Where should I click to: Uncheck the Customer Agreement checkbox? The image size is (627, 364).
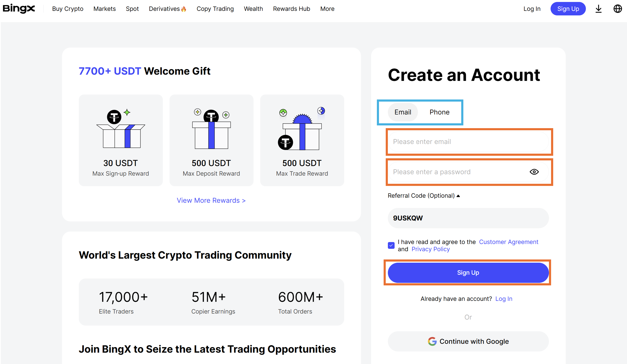pos(391,245)
